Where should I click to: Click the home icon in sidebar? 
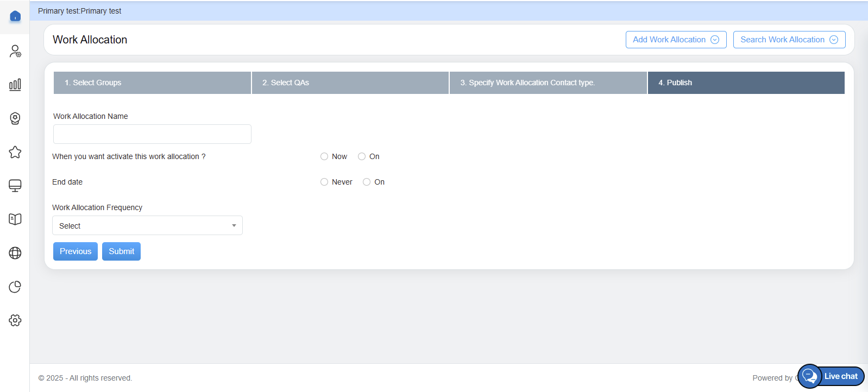tap(15, 16)
